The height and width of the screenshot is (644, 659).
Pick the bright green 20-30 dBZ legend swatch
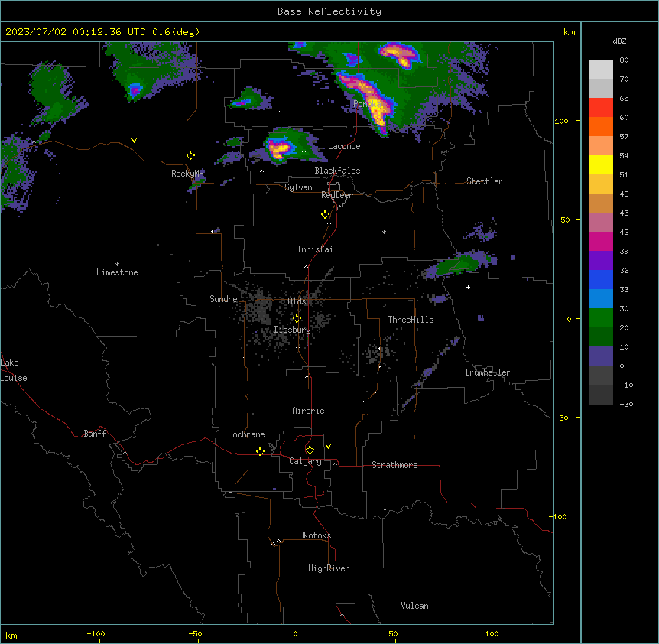(601, 318)
